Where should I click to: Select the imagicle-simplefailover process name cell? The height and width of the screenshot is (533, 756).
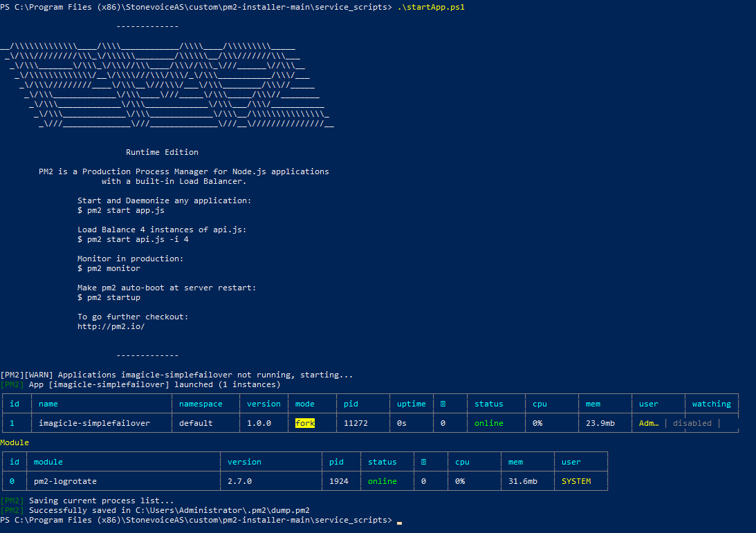pos(94,423)
